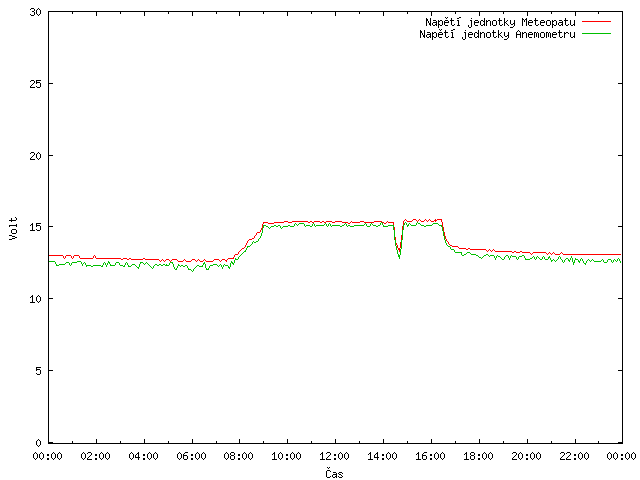Click the 20:00 time tick label
The image size is (640, 480).
[527, 456]
